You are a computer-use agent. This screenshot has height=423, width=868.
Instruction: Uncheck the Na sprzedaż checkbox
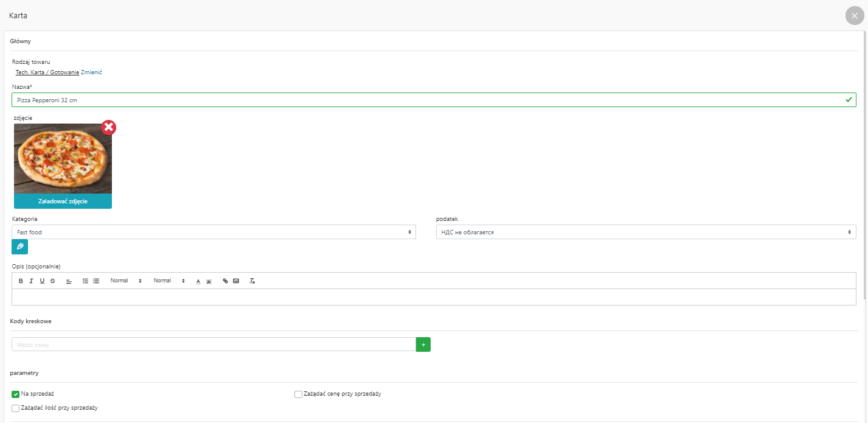(16, 394)
